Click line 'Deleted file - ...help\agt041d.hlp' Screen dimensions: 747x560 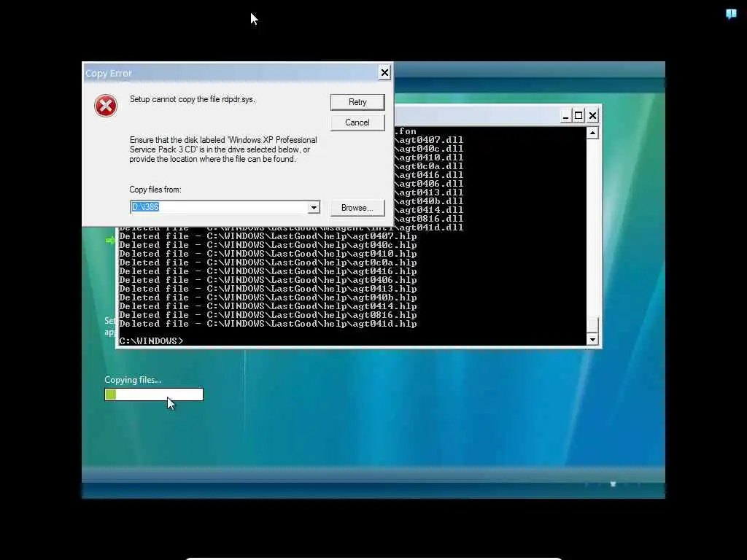coord(268,324)
